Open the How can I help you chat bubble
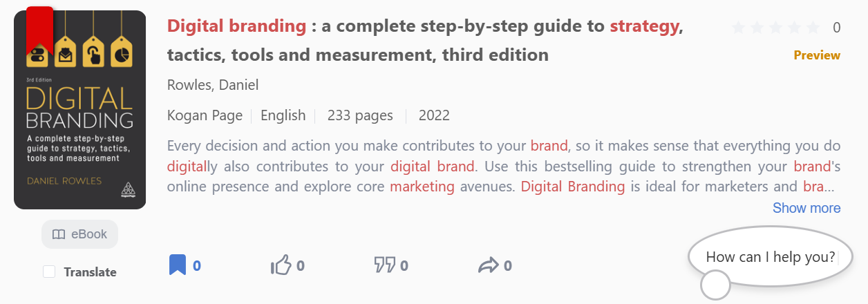This screenshot has width=868, height=304. pyautogui.click(x=771, y=257)
